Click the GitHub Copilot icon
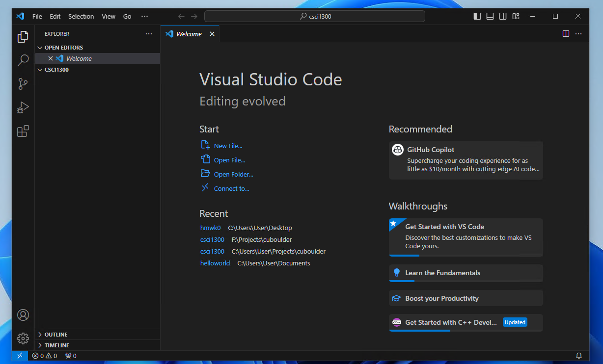Screen dimensions: 603x364 coord(398,150)
